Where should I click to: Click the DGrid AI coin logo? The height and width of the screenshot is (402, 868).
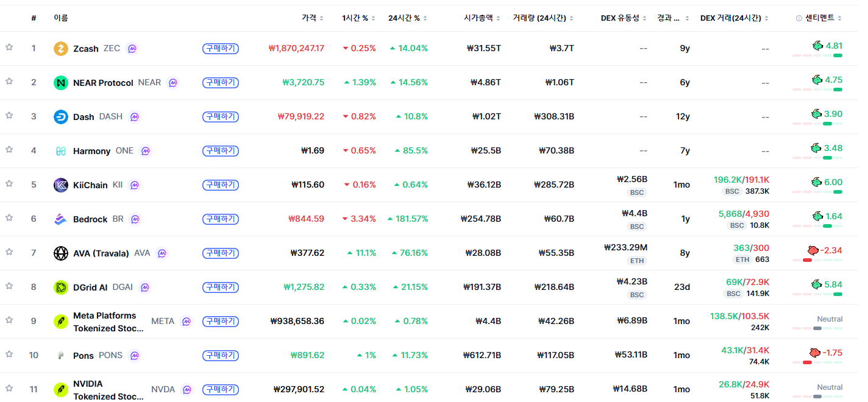(61, 287)
